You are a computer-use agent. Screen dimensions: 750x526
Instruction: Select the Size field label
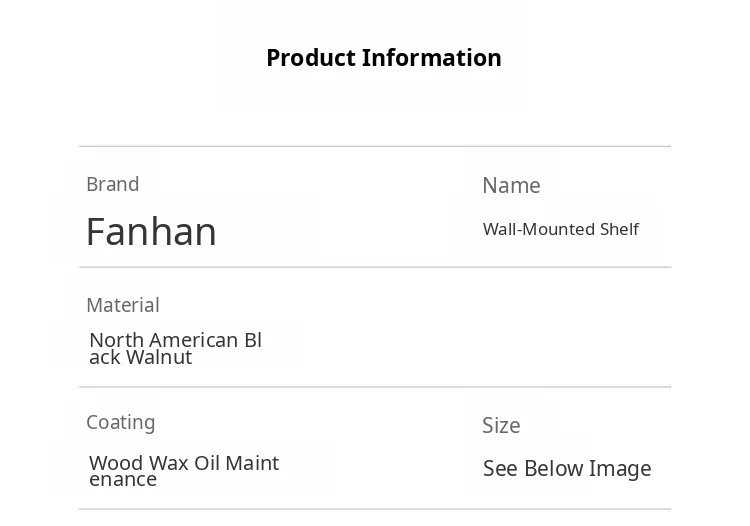tap(501, 425)
